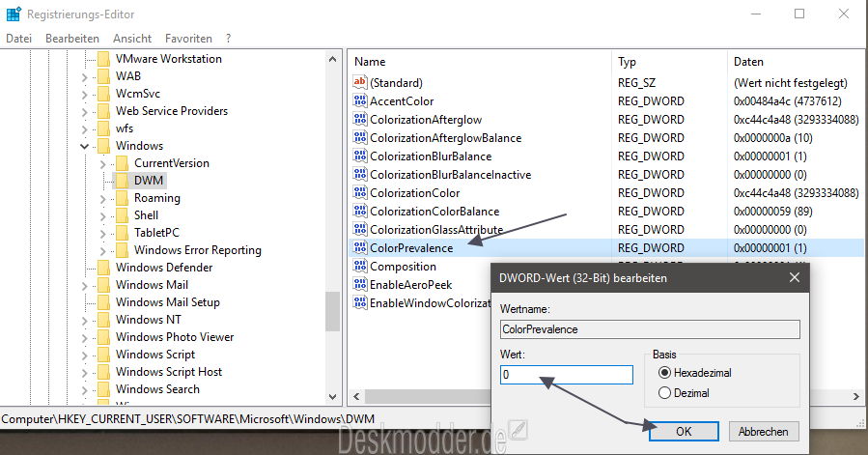Select the Windows Script tree key

point(155,355)
